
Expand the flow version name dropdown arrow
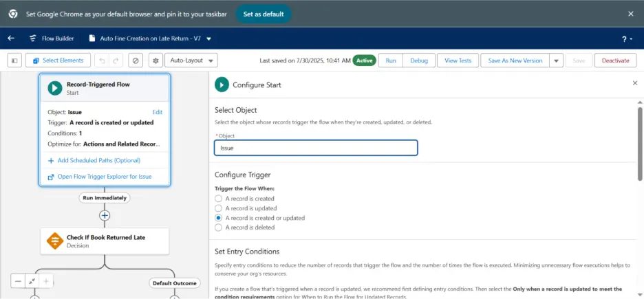(209, 38)
